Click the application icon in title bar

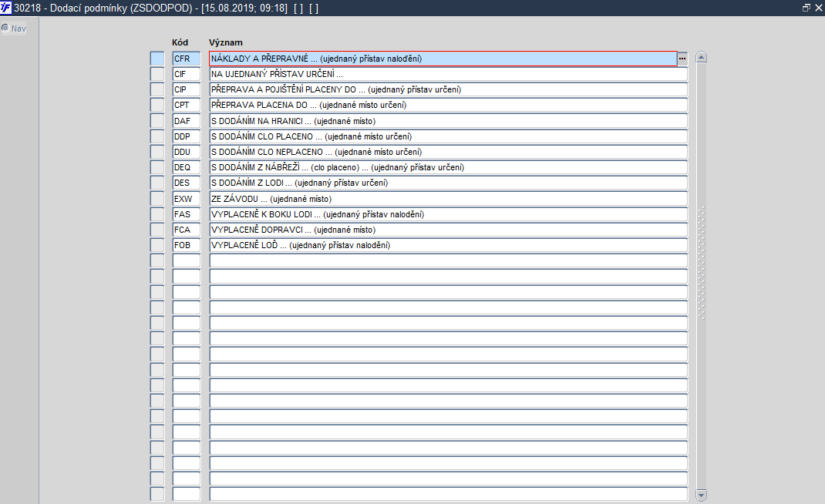coord(6,8)
